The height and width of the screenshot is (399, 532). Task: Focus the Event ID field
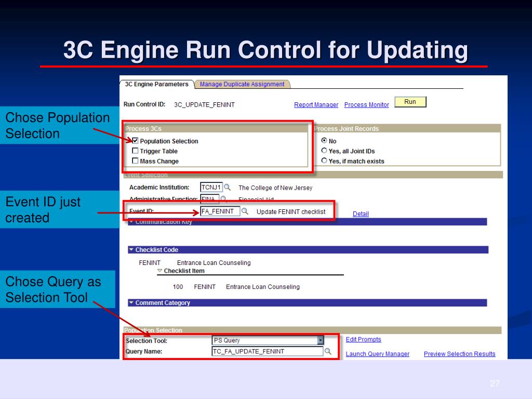pos(220,211)
